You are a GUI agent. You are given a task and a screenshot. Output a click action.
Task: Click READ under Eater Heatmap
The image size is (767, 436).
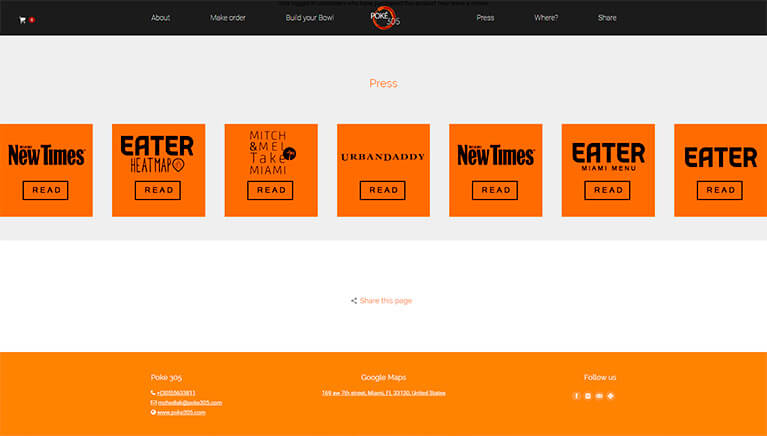(x=158, y=190)
